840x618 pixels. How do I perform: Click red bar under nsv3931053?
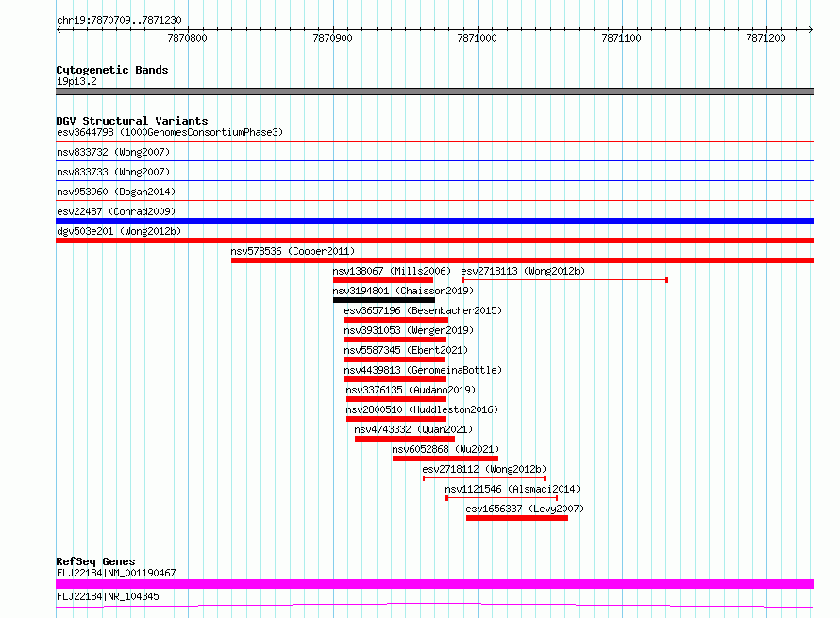coord(395,340)
